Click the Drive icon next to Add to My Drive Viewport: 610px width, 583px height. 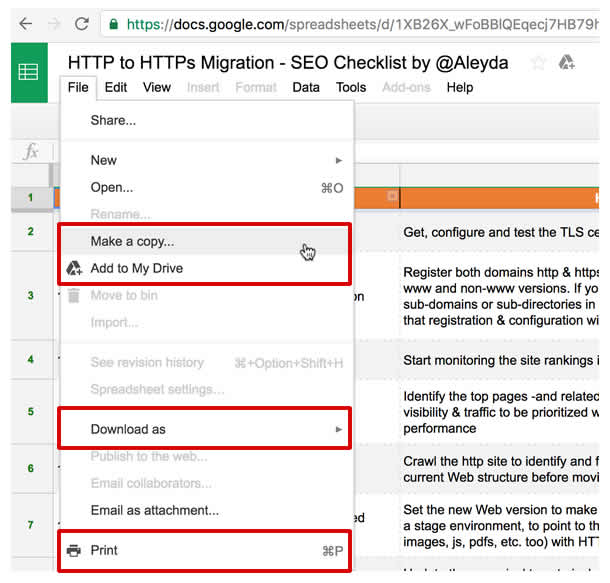pos(74,268)
